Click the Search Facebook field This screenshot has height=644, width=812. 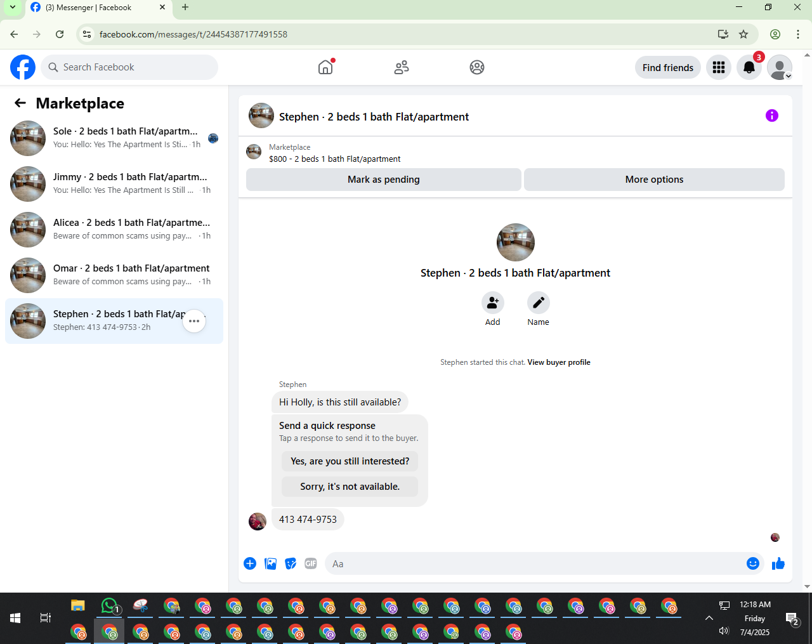tap(129, 67)
